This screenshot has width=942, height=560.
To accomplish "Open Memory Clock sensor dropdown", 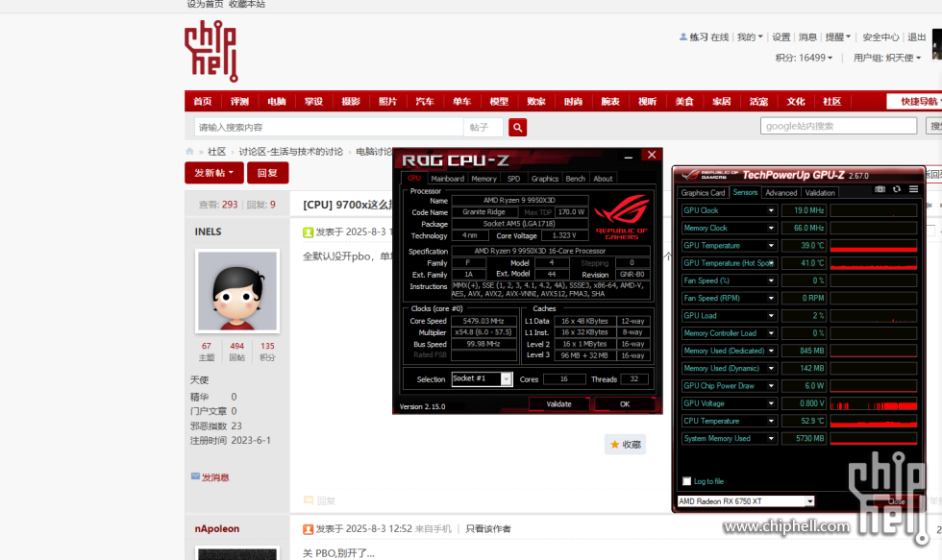I will point(771,228).
